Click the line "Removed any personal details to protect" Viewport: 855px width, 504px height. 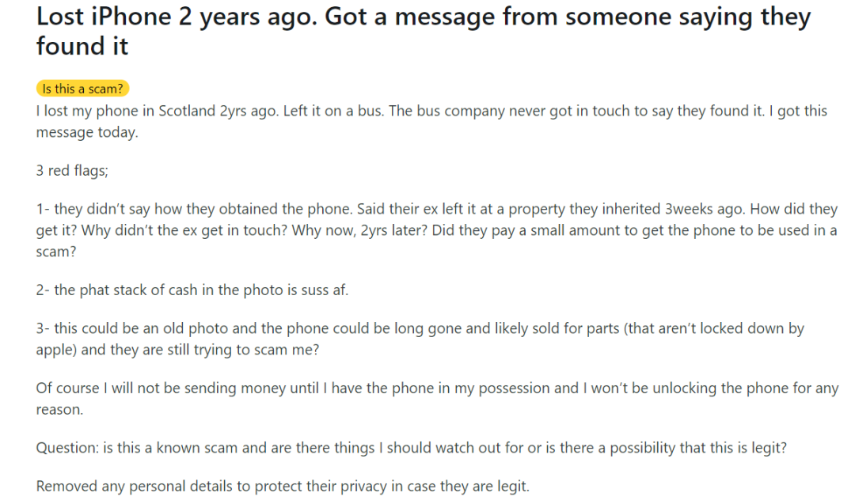point(283,486)
